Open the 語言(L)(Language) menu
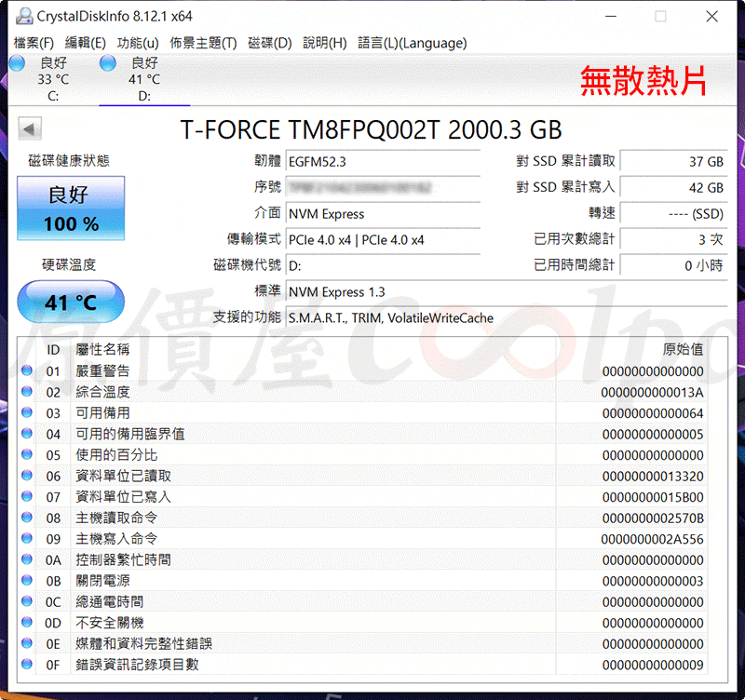The image size is (745, 700). [413, 43]
